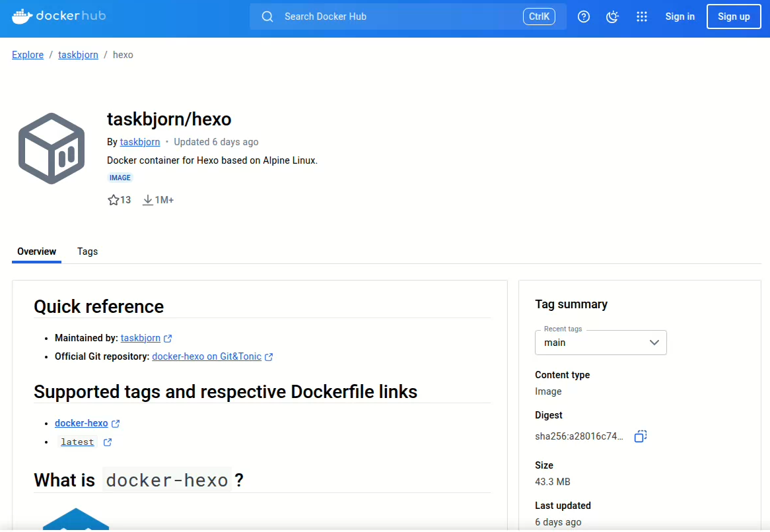Click the external link icon beside latest
The height and width of the screenshot is (532, 770).
[108, 442]
